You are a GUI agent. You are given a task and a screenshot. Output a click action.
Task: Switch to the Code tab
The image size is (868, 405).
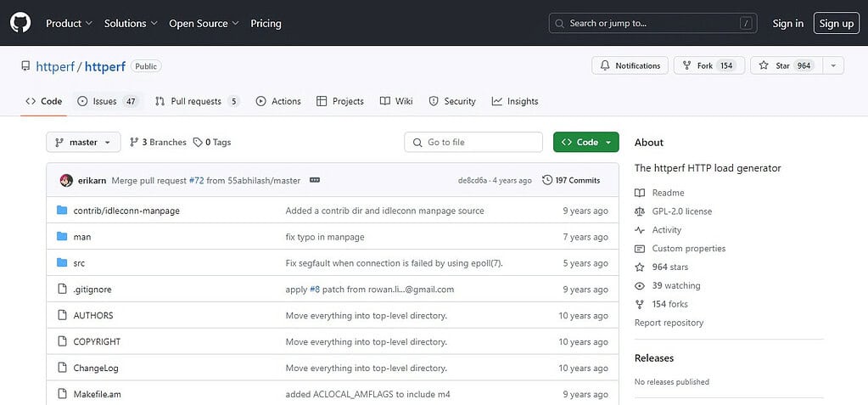[44, 101]
